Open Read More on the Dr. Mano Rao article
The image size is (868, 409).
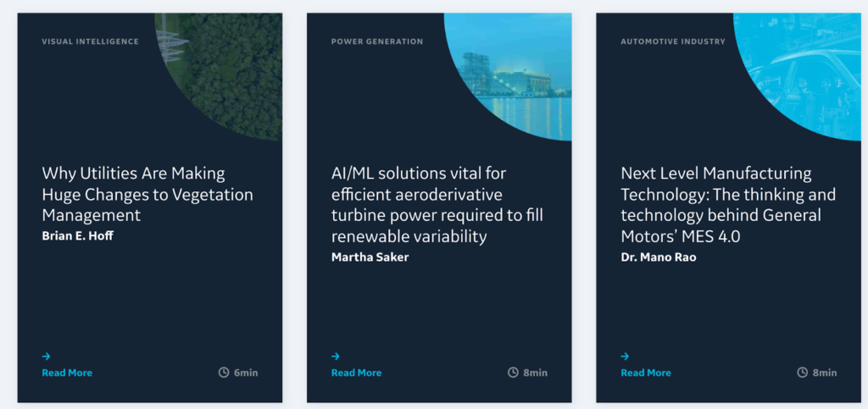click(x=646, y=373)
